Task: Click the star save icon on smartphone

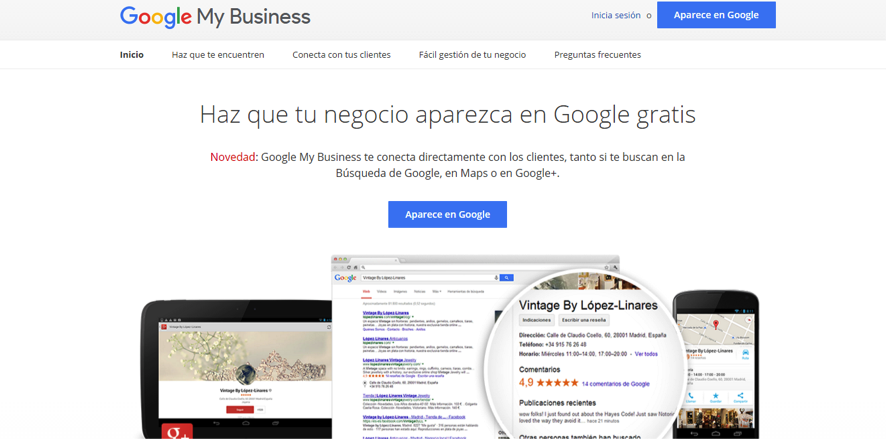Action: [x=715, y=397]
